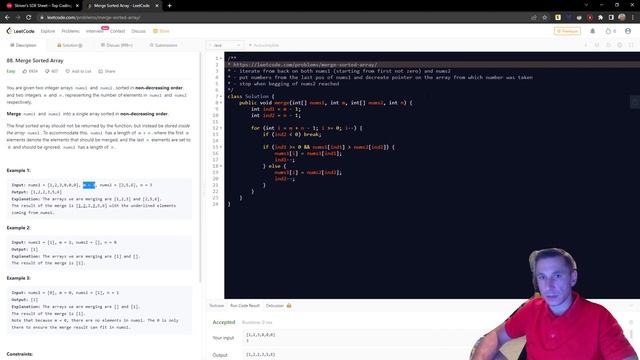Open the Interview menu item
Viewport: 640px width, 360px height.
[x=95, y=31]
